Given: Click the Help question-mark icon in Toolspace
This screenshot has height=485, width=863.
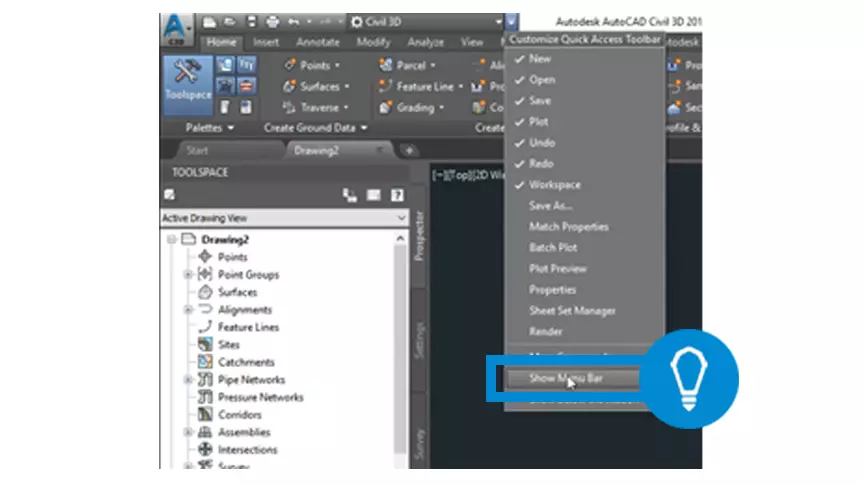Looking at the screenshot, I should click(397, 195).
